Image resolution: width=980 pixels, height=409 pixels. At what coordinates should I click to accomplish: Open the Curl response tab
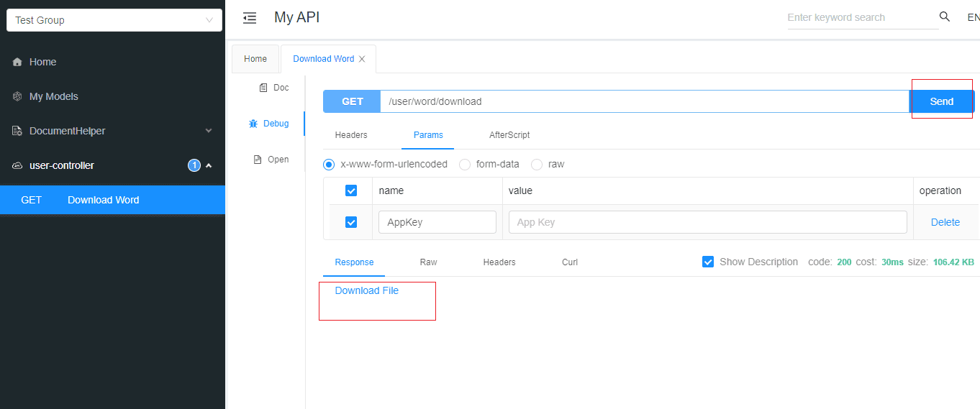click(x=570, y=262)
